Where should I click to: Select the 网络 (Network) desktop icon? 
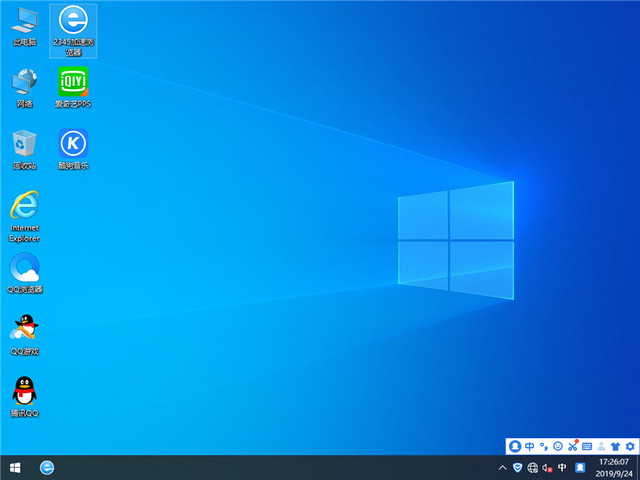tap(24, 88)
